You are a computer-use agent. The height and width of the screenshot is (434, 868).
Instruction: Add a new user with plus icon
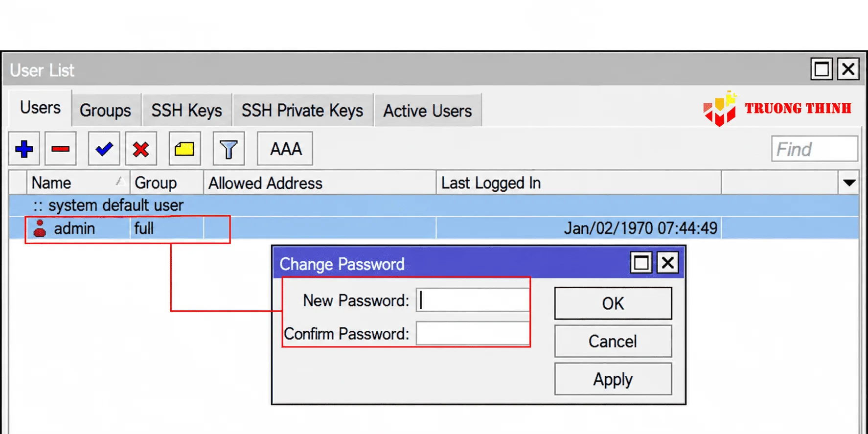tap(24, 149)
